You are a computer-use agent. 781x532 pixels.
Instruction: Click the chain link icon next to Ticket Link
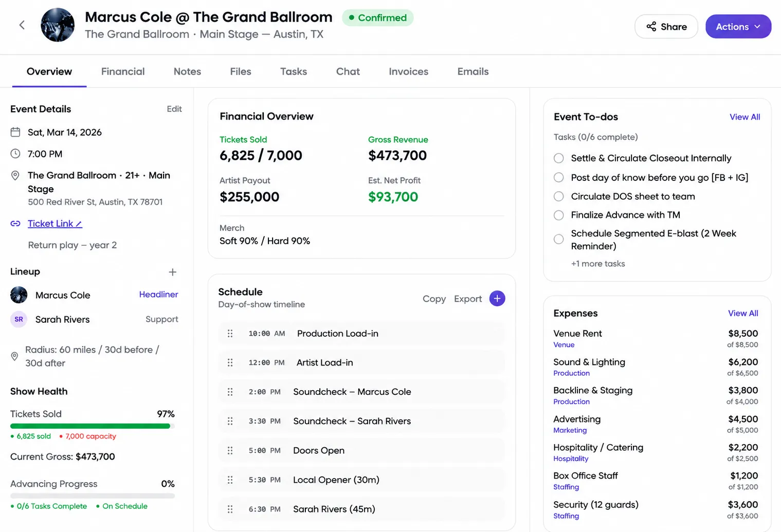(15, 224)
